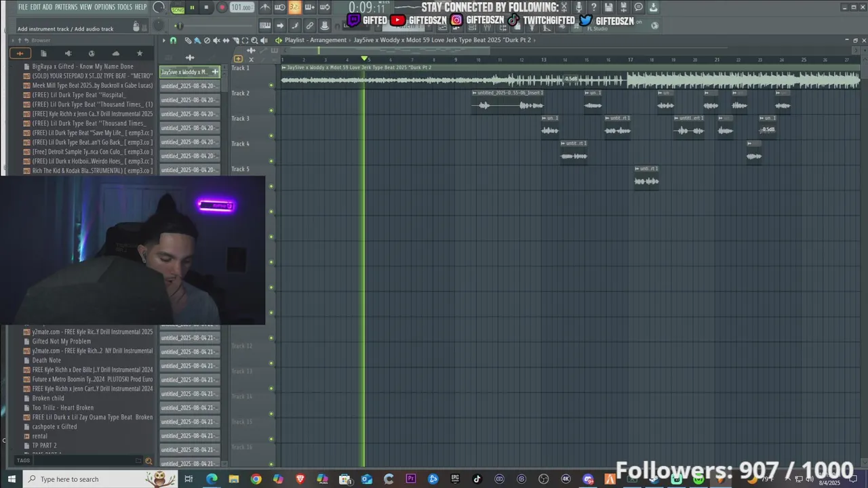
Task: Click the arrow after the arrangement title breadcrumb
Action: pos(535,40)
